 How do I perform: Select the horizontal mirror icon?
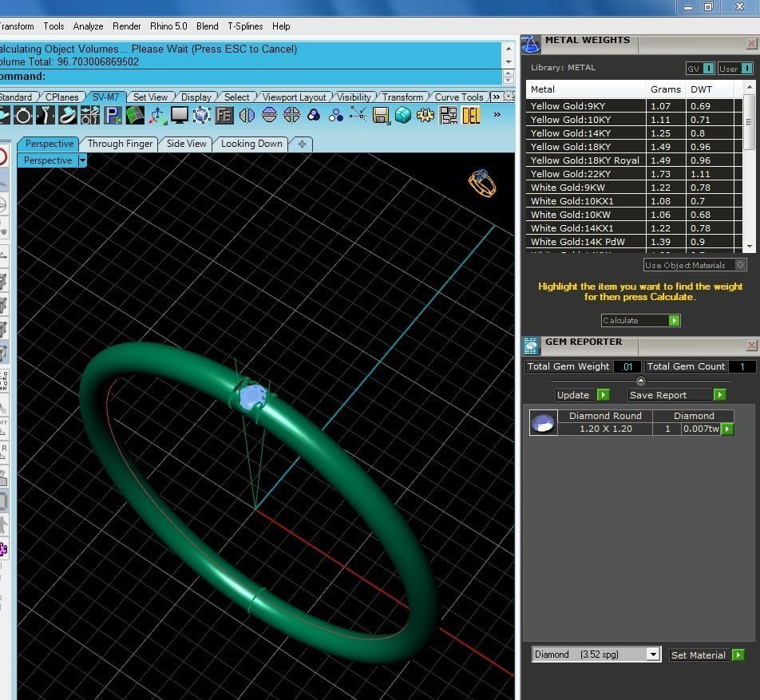269,116
